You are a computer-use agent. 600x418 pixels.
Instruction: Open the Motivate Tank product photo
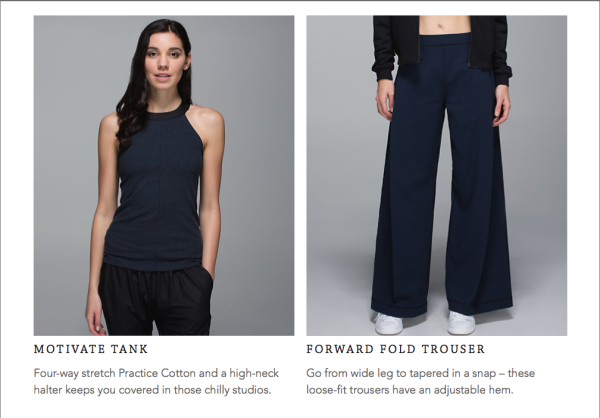[x=164, y=175]
